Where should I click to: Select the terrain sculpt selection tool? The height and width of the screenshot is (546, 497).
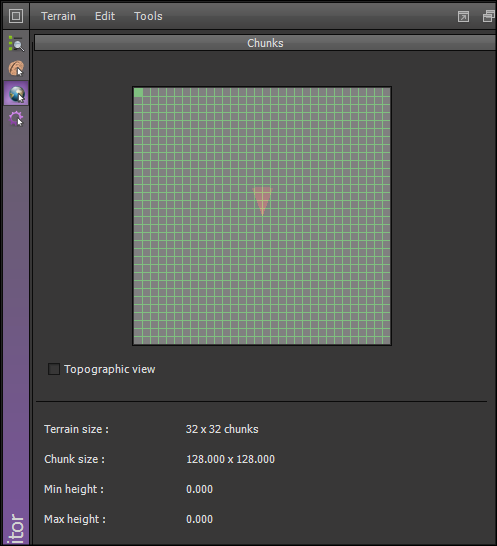[16, 68]
